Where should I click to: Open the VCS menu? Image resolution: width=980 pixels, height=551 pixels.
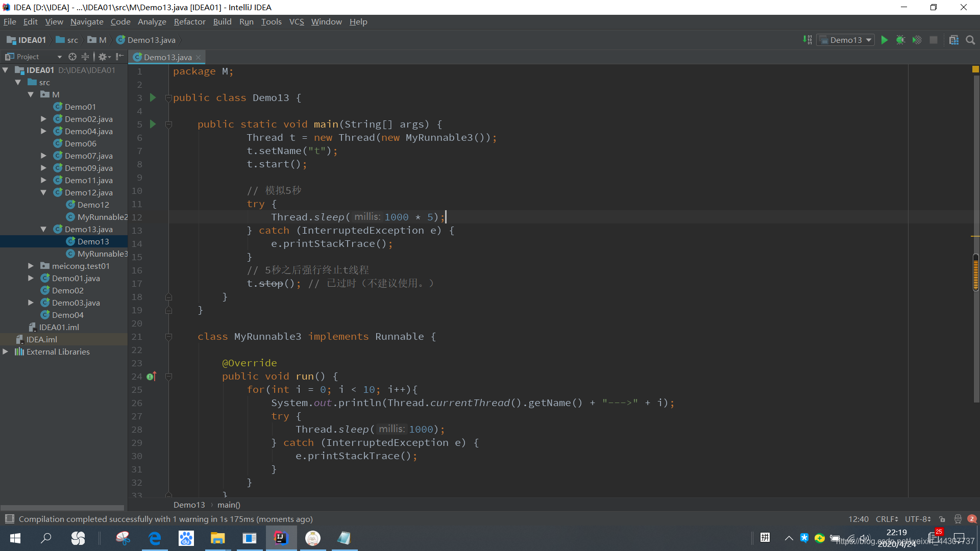297,21
